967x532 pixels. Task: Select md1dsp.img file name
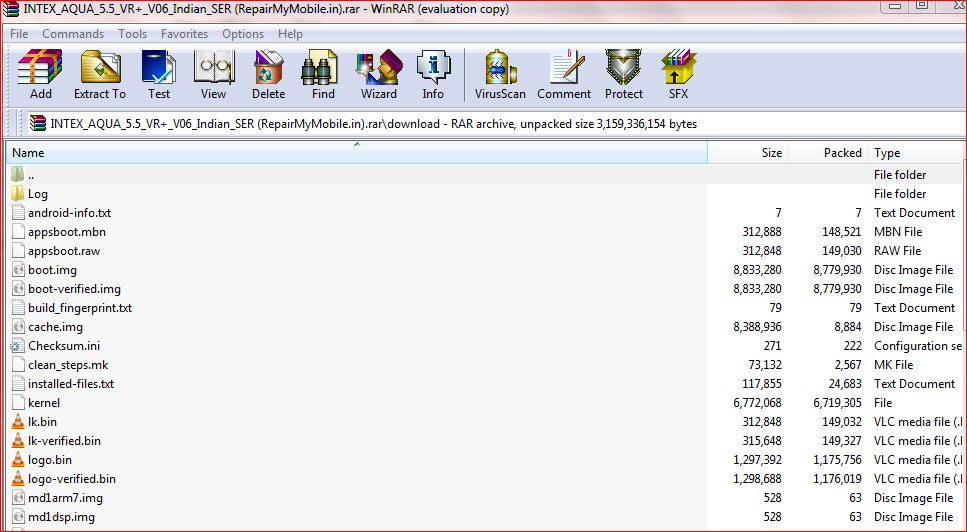(61, 517)
